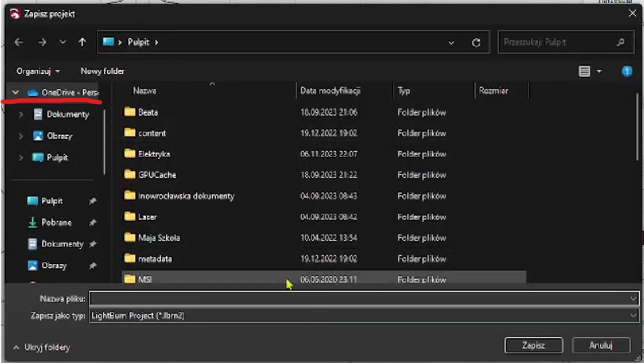Expand the Dokumenty tree node
Viewport: 644px width, 363px height.
click(21, 114)
